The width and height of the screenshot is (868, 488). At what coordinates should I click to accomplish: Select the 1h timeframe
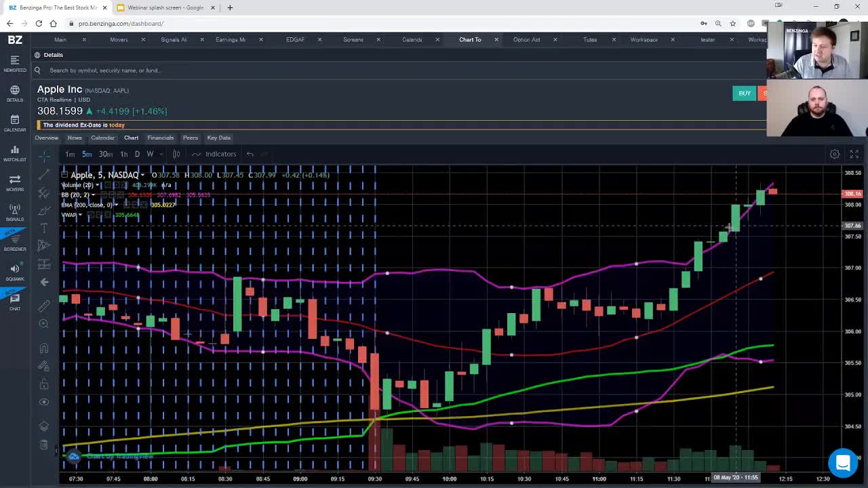point(124,154)
